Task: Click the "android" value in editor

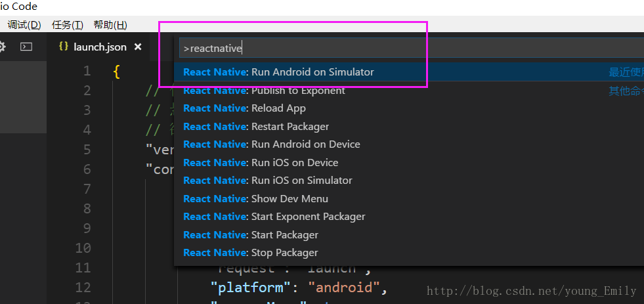Action: (343, 288)
